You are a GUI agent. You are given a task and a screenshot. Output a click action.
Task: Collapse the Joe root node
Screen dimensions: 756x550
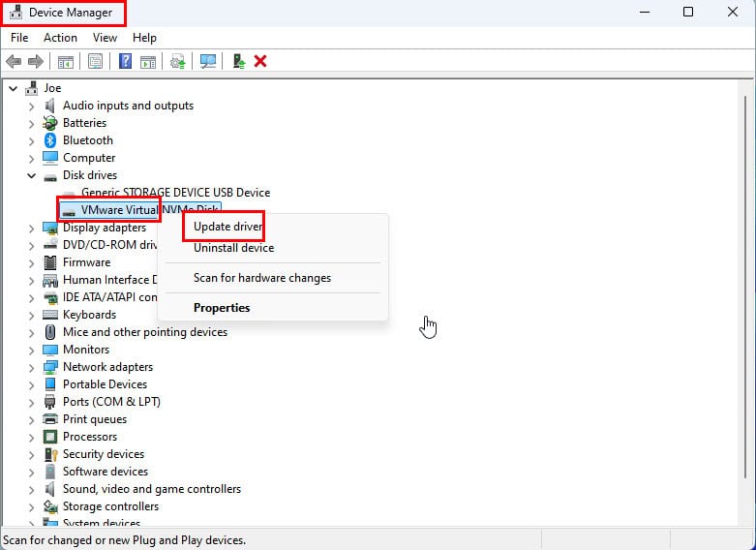point(13,88)
